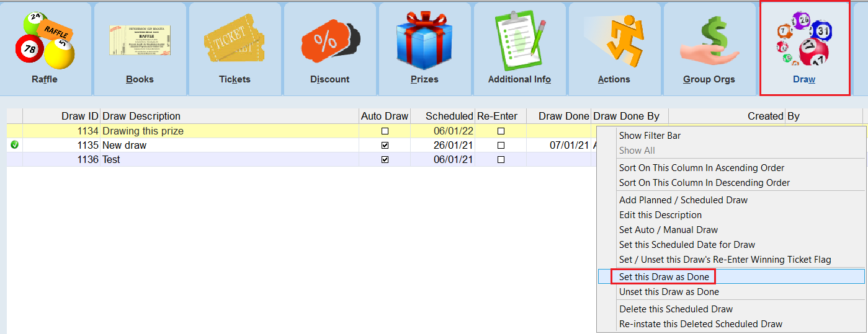The image size is (868, 334).
Task: Toggle Auto Draw checkbox for draw 1134
Action: coord(385,131)
